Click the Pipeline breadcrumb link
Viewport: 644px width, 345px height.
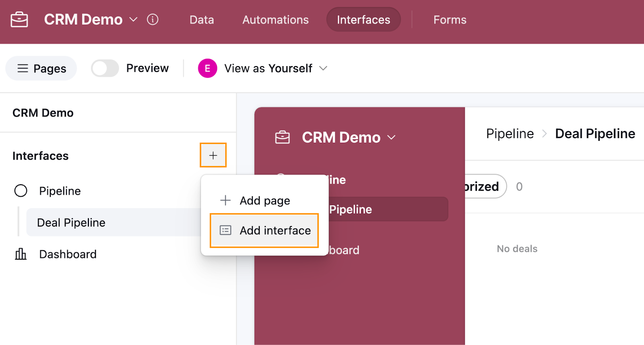point(510,134)
